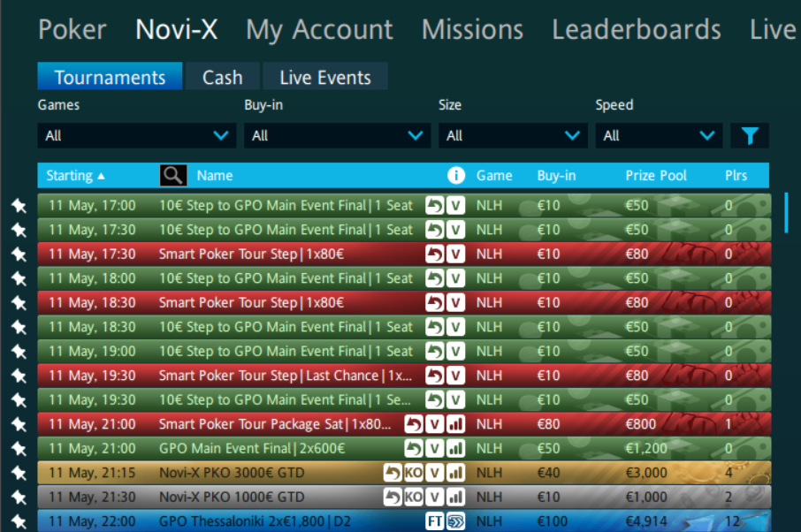Mark GPO Thessaloniki tournament as favorite
The height and width of the screenshot is (532, 801).
click(19, 521)
